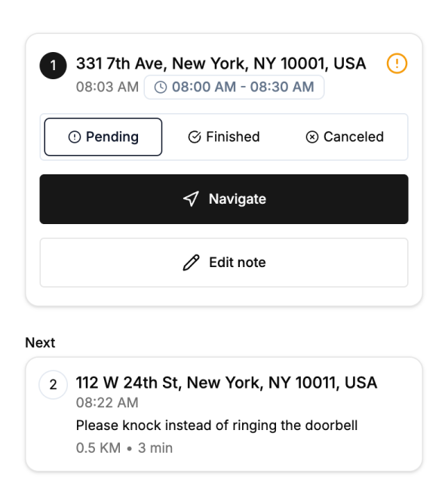The height and width of the screenshot is (504, 448).
Task: Open the 08:00 AM - 08:30 AM time window chip
Action: click(x=234, y=87)
